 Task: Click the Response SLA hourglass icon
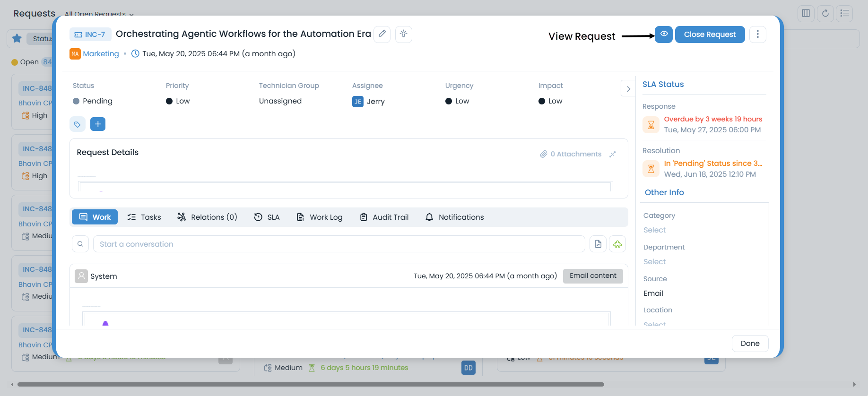tap(651, 125)
